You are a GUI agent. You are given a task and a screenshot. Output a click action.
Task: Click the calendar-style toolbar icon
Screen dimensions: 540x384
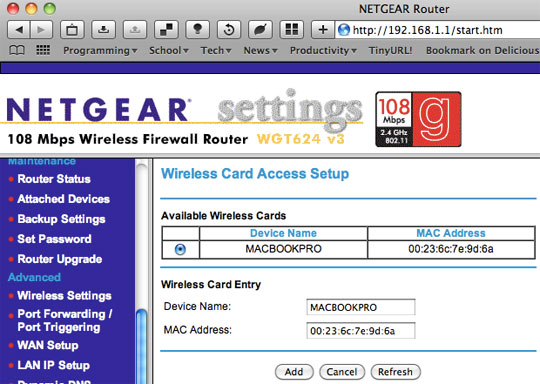click(72, 30)
